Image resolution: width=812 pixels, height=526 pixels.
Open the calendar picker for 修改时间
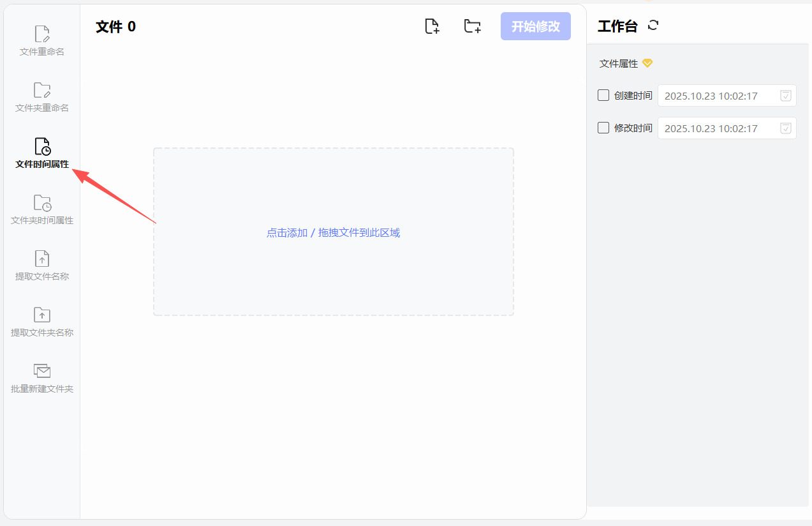tap(786, 128)
